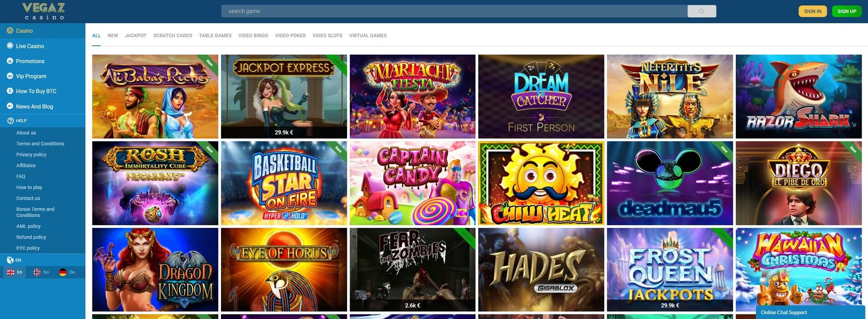
Task: Launch Basketball Star On Fire game
Action: tap(284, 183)
